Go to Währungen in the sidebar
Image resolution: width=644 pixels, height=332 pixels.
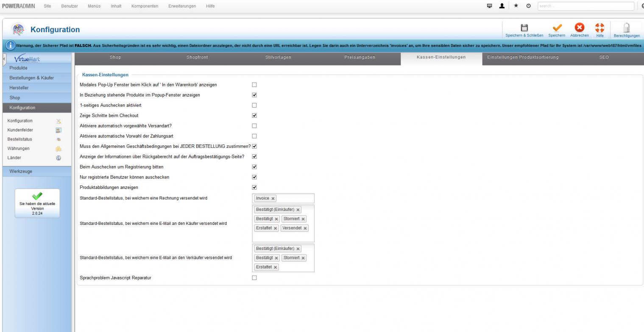click(x=19, y=149)
